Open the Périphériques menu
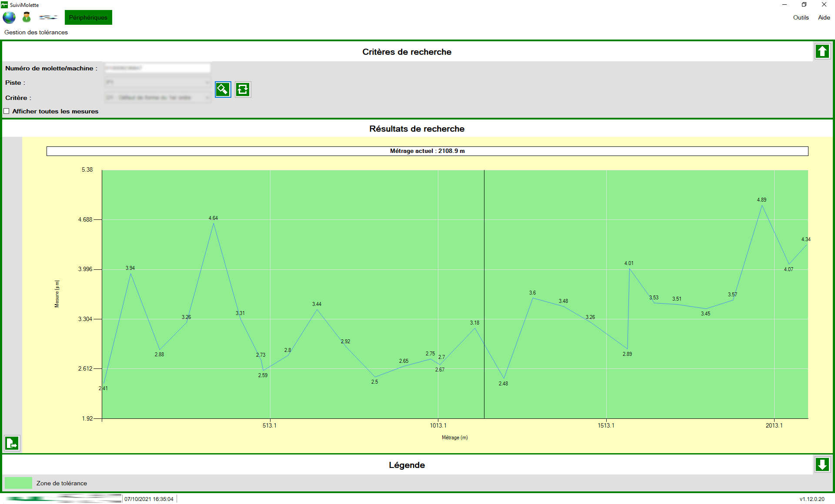This screenshot has width=835, height=504. pyautogui.click(x=88, y=17)
